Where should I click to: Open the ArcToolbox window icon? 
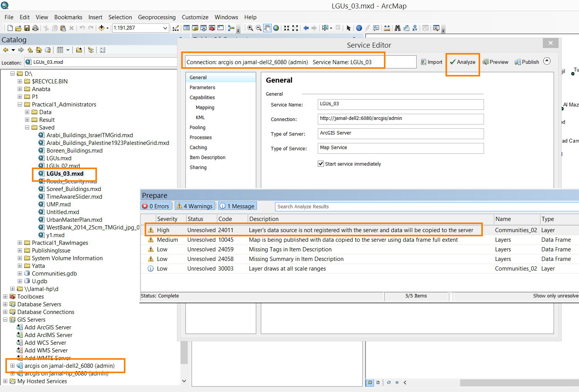tap(212, 28)
